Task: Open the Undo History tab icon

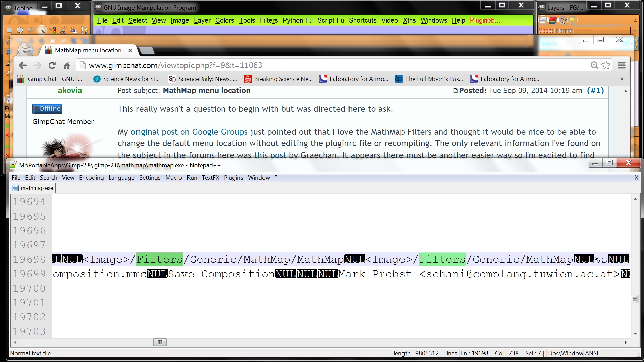Action: [x=572, y=20]
